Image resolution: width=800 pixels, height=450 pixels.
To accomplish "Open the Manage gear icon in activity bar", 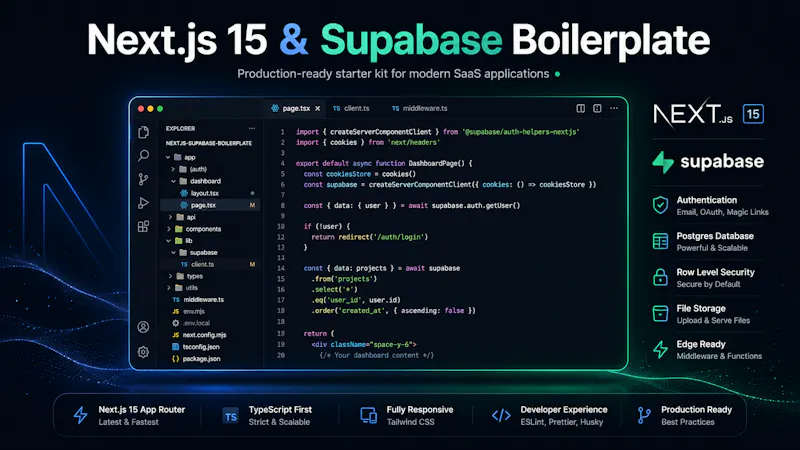I will point(143,352).
